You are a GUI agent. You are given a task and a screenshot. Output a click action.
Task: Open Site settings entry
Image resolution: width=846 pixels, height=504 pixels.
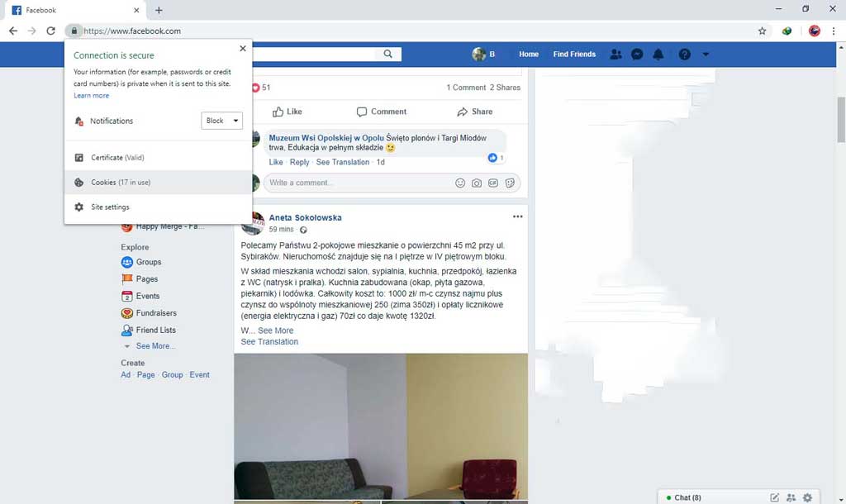pos(158,207)
